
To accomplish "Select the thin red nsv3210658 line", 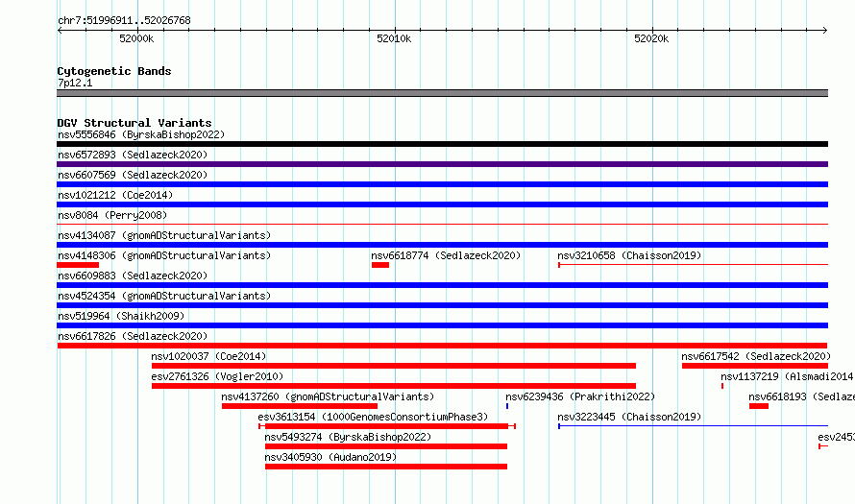I will (x=693, y=265).
